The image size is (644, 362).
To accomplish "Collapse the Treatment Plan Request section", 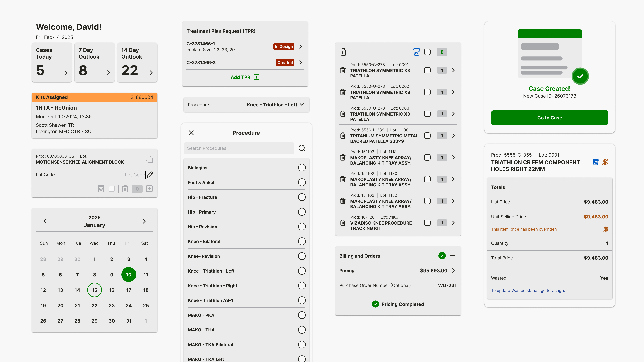I will pyautogui.click(x=300, y=31).
